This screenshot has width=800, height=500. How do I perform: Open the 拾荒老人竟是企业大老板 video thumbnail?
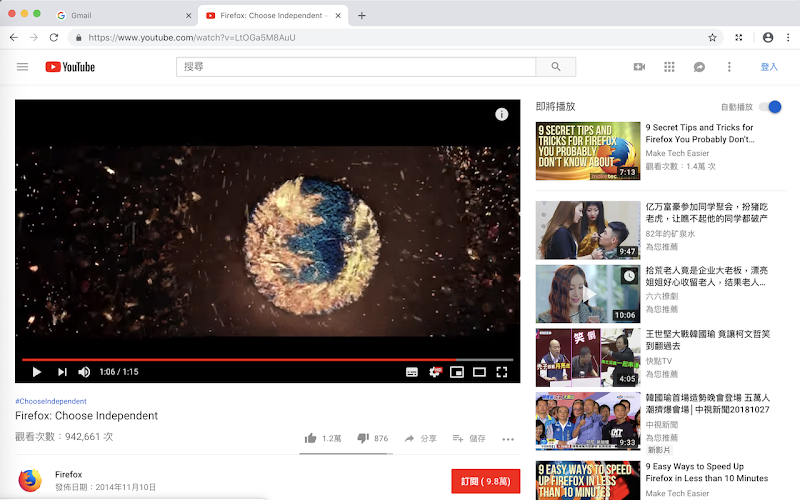click(588, 294)
